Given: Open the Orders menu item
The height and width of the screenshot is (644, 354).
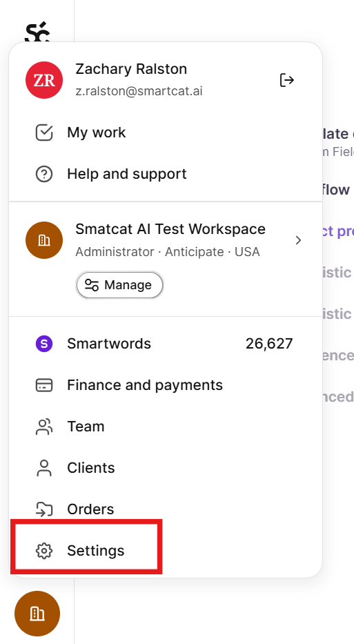Looking at the screenshot, I should point(166,509).
